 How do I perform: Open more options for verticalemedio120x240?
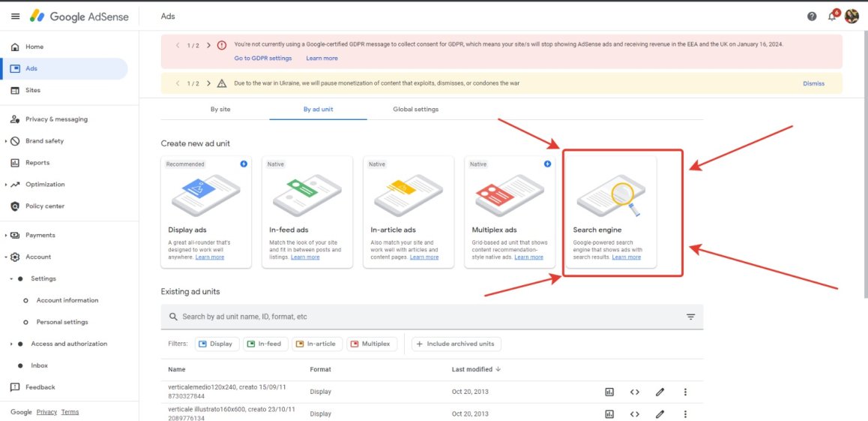click(x=685, y=392)
